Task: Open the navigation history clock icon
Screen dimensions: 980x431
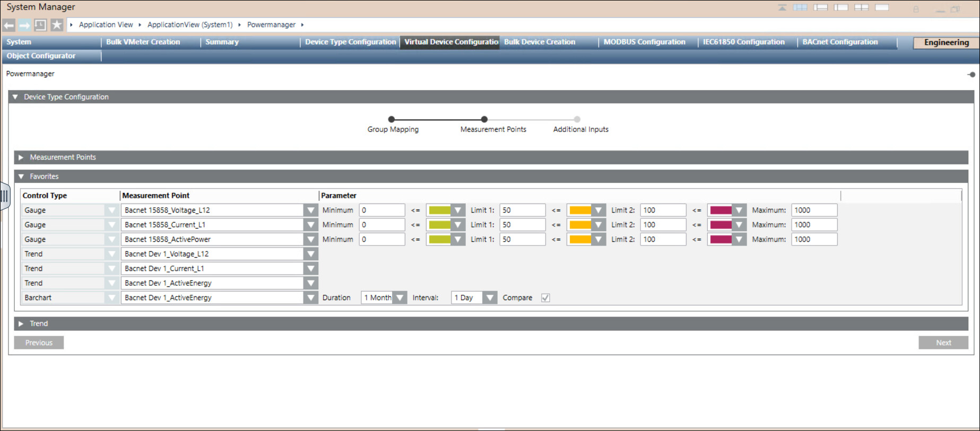Action: [x=40, y=25]
